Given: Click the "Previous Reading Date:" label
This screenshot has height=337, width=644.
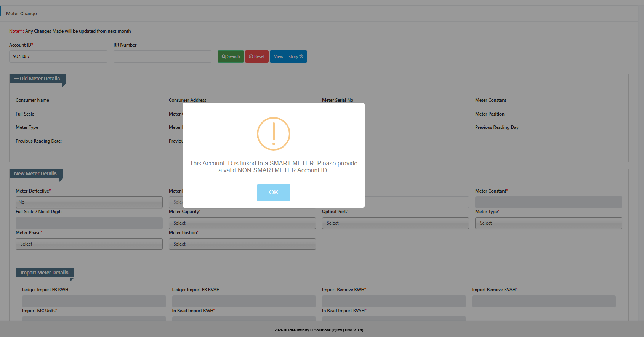Looking at the screenshot, I should (x=38, y=141).
